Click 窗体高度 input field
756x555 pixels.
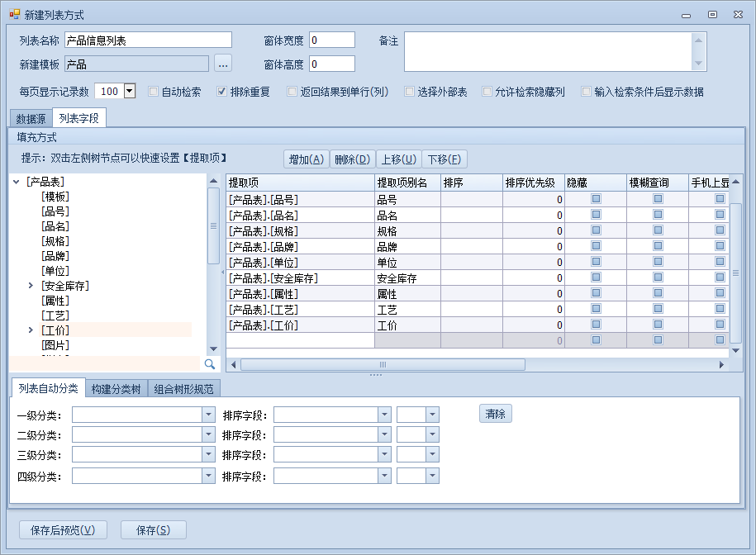click(332, 64)
